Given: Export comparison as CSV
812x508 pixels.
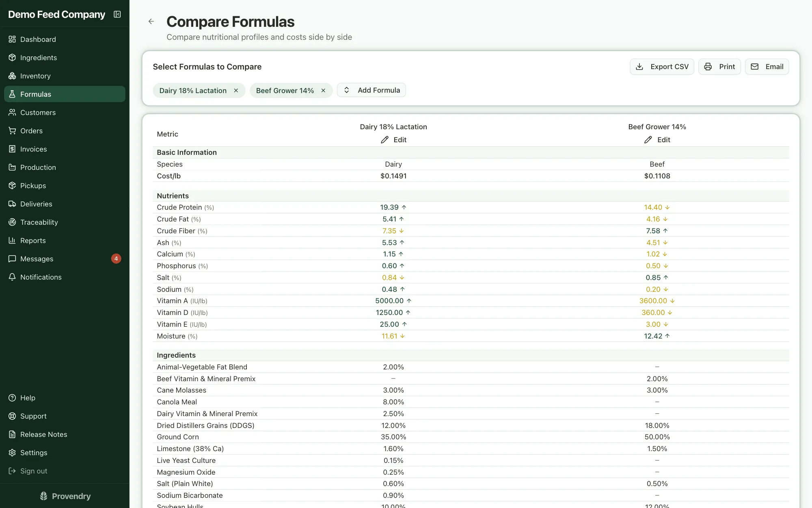Looking at the screenshot, I should pos(662,67).
